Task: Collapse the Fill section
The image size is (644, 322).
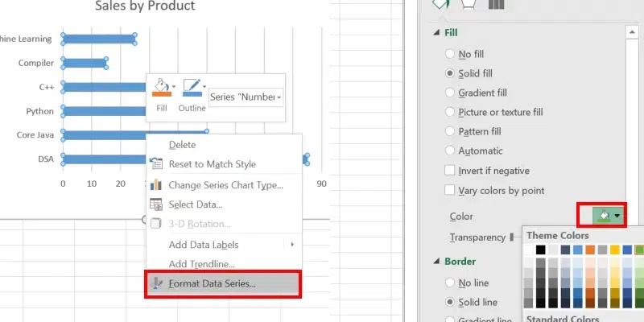Action: 435,32
